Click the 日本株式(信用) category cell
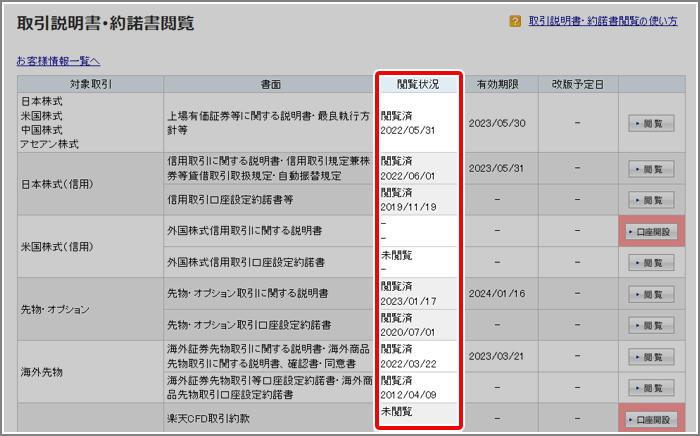Screen dimensions: 700x436 point(91,184)
